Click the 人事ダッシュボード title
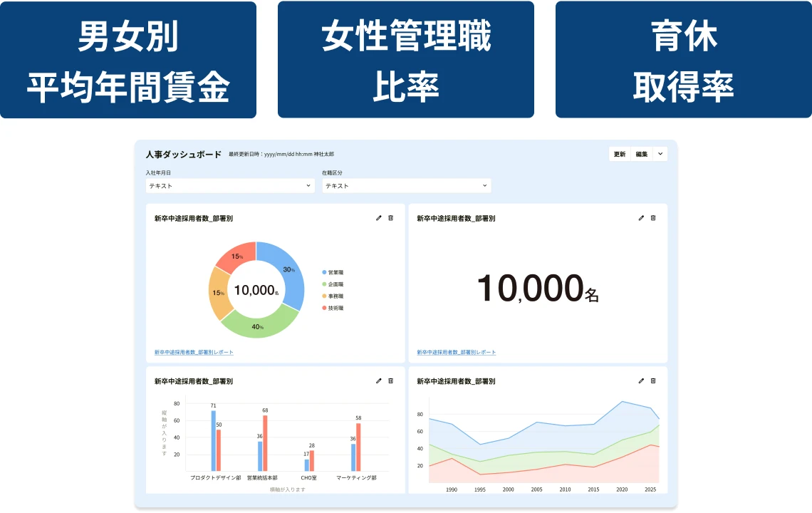812x513 pixels. pos(184,155)
